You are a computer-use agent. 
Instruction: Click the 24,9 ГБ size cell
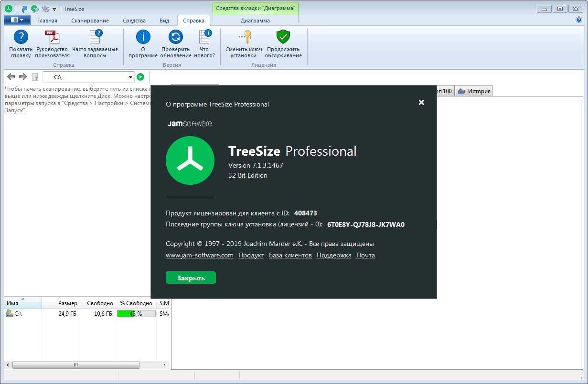(67, 314)
